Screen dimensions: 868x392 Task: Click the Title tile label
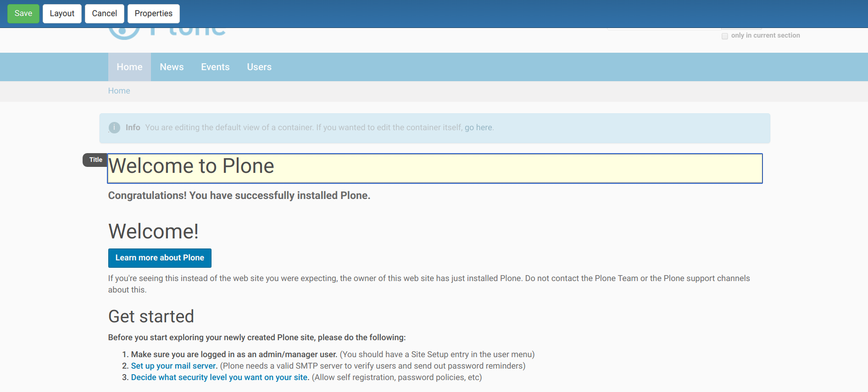click(95, 160)
